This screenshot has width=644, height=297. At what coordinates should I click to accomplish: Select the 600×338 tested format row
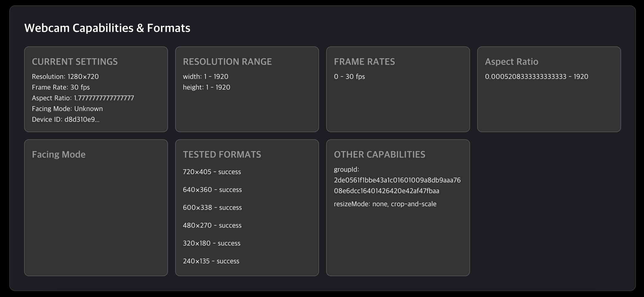[x=212, y=207]
